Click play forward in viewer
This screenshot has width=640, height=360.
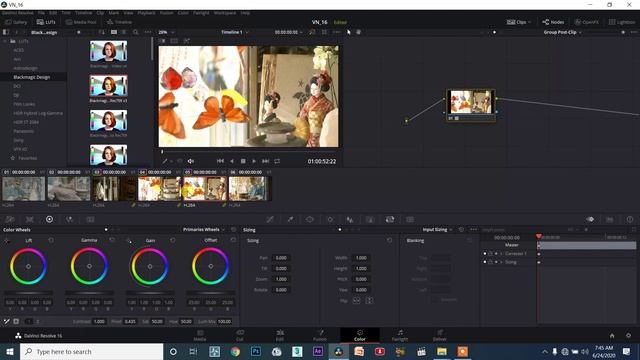point(254,161)
